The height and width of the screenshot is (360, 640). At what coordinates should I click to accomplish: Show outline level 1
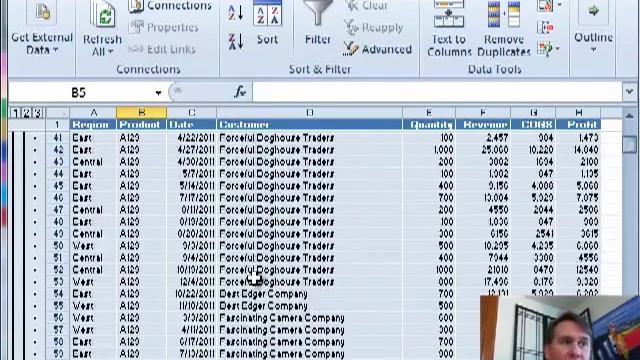(x=15, y=113)
